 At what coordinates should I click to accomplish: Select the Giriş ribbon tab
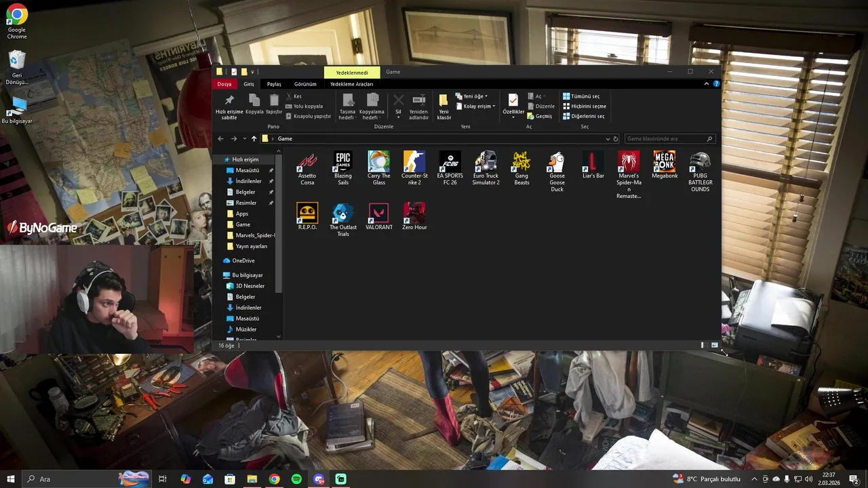click(249, 84)
